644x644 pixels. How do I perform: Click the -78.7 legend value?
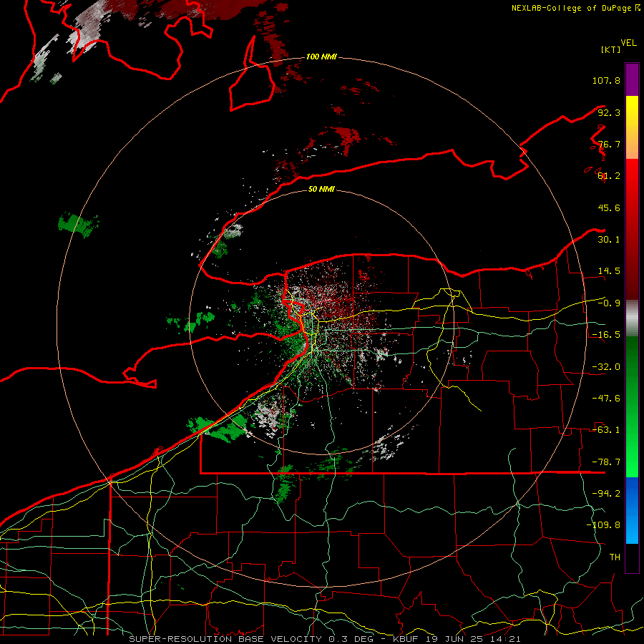(606, 462)
